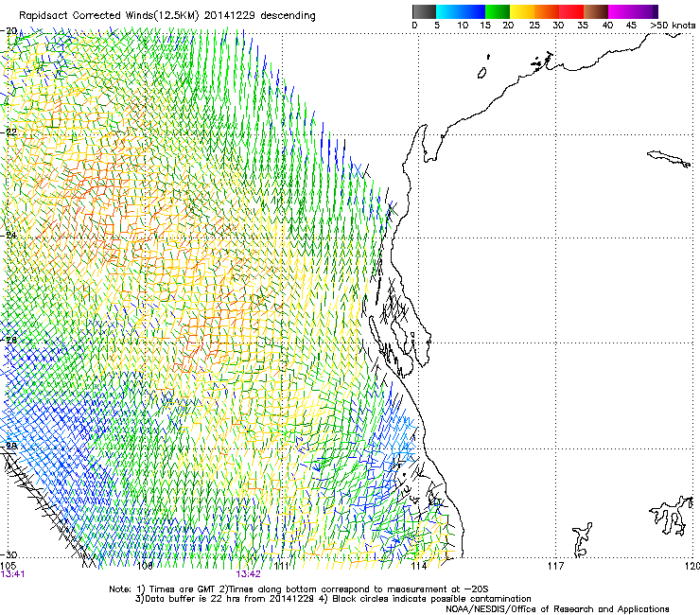Viewport: 700px width, 615px height.
Task: Click the '117' longitude axis label
Action: pos(555,566)
